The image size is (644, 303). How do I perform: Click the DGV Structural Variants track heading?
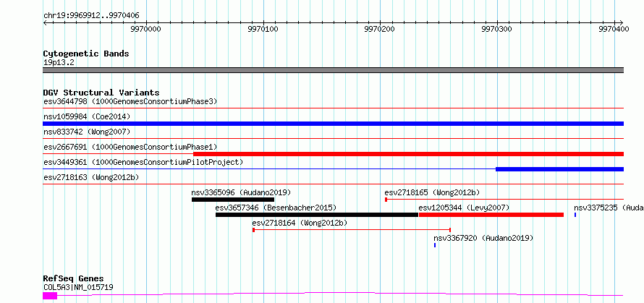[101, 93]
